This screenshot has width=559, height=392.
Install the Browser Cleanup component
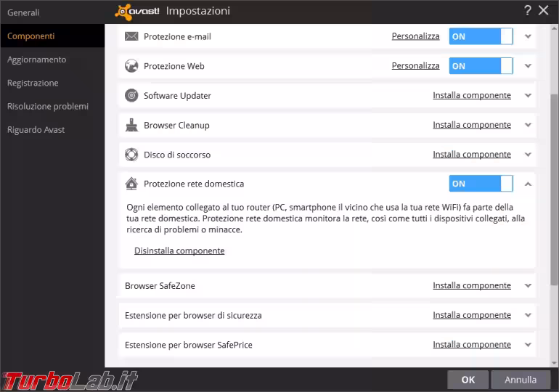pos(472,125)
